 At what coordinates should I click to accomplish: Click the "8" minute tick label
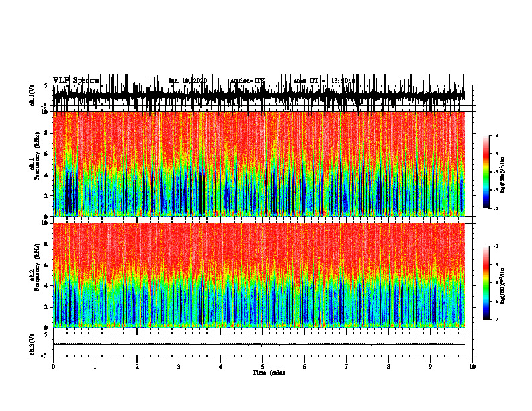click(388, 367)
